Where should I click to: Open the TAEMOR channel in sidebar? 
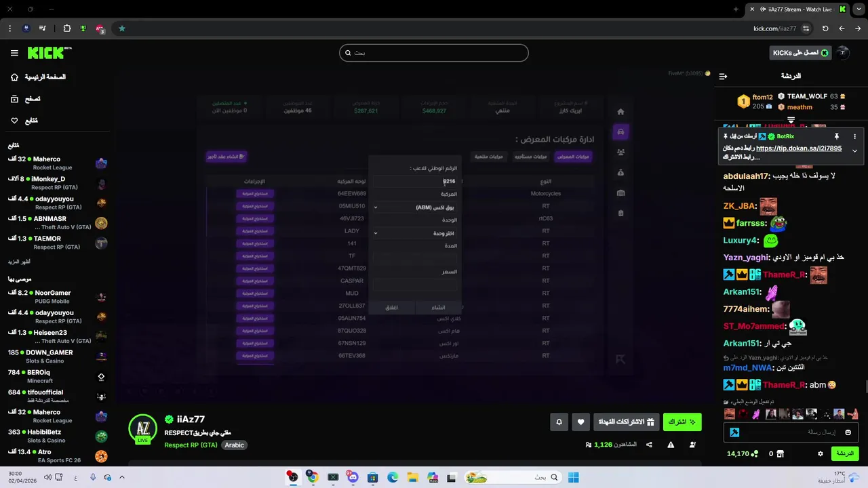pyautogui.click(x=58, y=243)
